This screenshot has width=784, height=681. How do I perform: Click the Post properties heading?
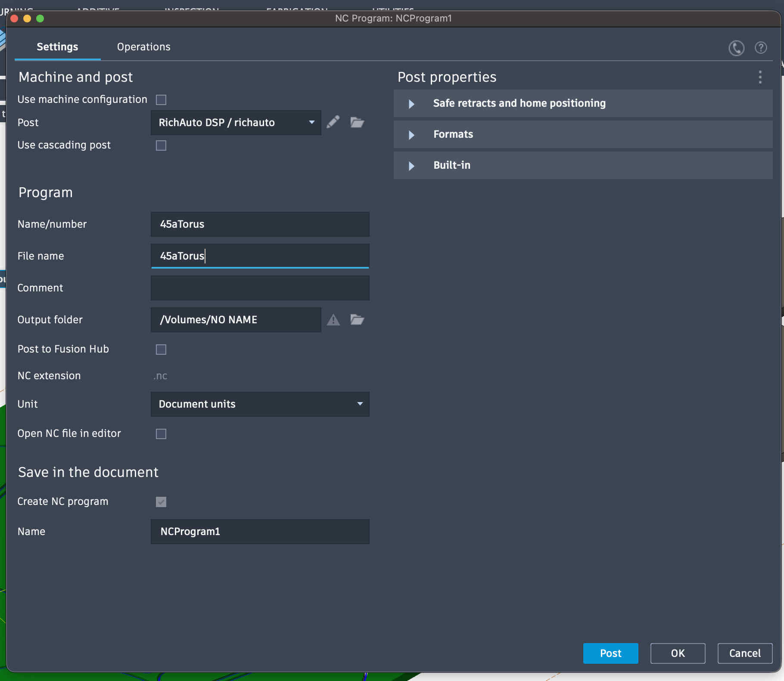pyautogui.click(x=447, y=77)
